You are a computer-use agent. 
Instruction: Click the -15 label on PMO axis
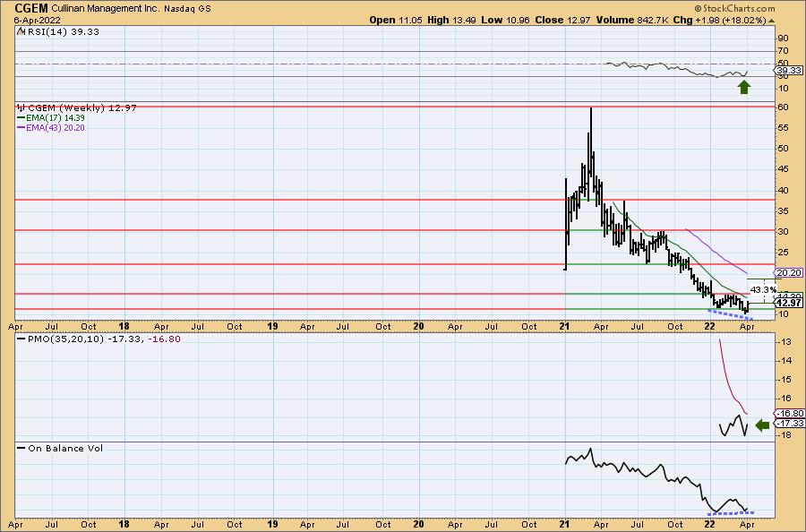(784, 380)
